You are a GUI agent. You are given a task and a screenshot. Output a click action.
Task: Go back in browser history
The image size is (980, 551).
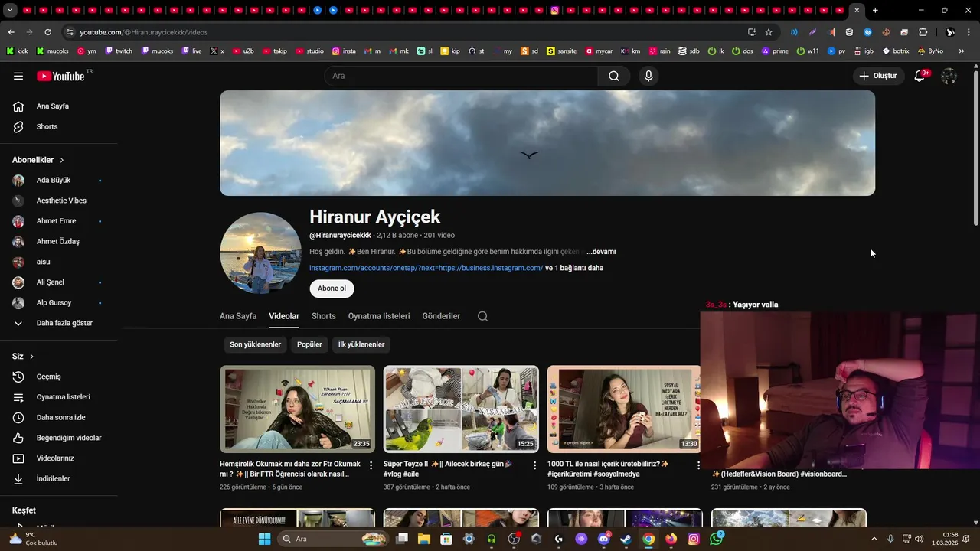tap(11, 32)
